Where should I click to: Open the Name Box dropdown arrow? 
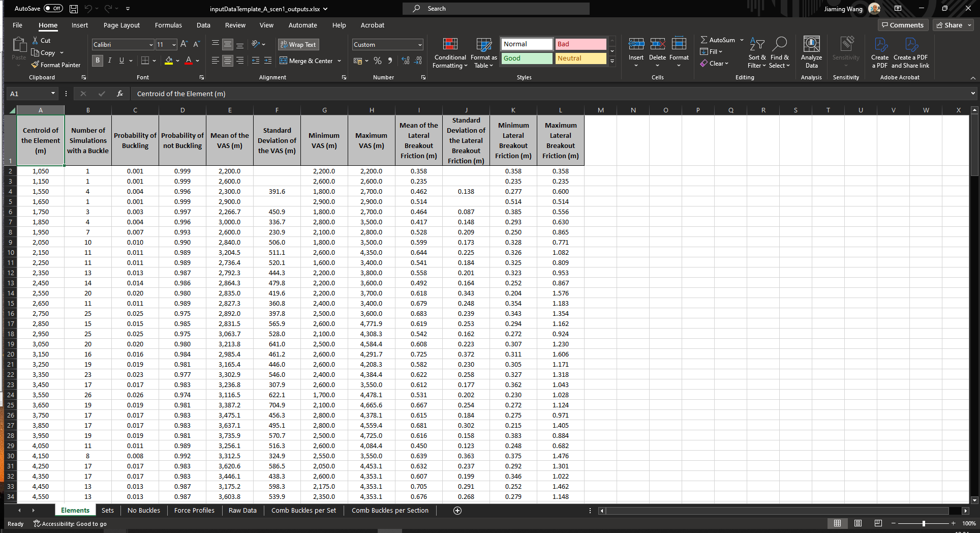coord(53,94)
